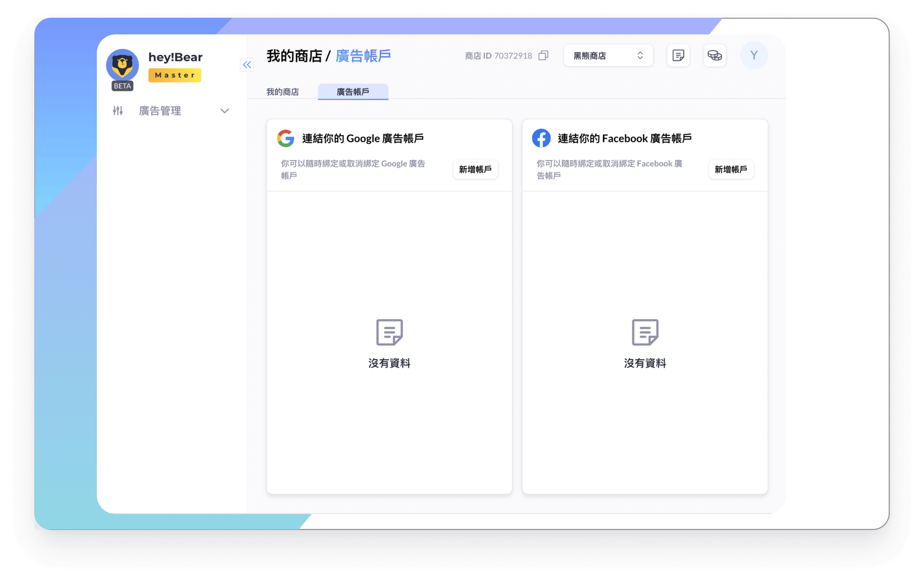Open the 黑熊商店 shop selector dropdown
924x581 pixels.
click(608, 56)
